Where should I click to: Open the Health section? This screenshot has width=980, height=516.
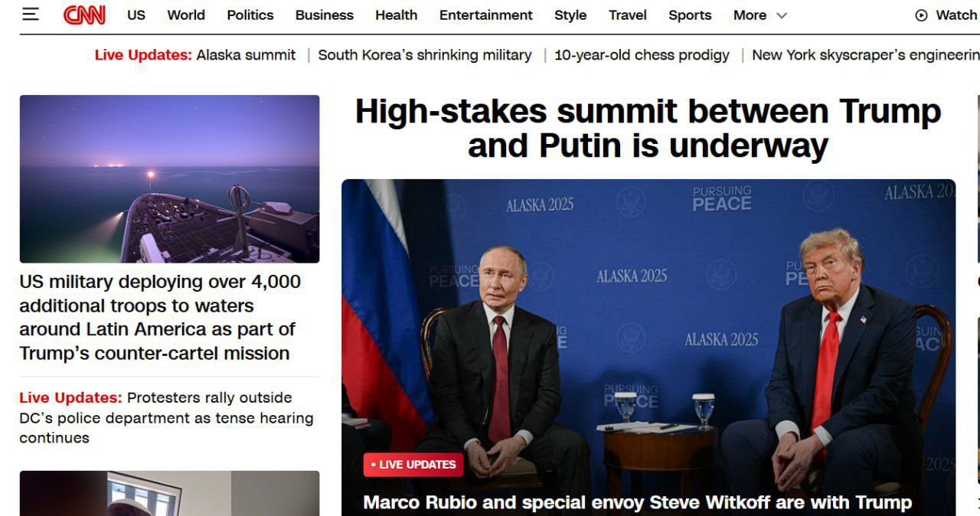(x=397, y=15)
